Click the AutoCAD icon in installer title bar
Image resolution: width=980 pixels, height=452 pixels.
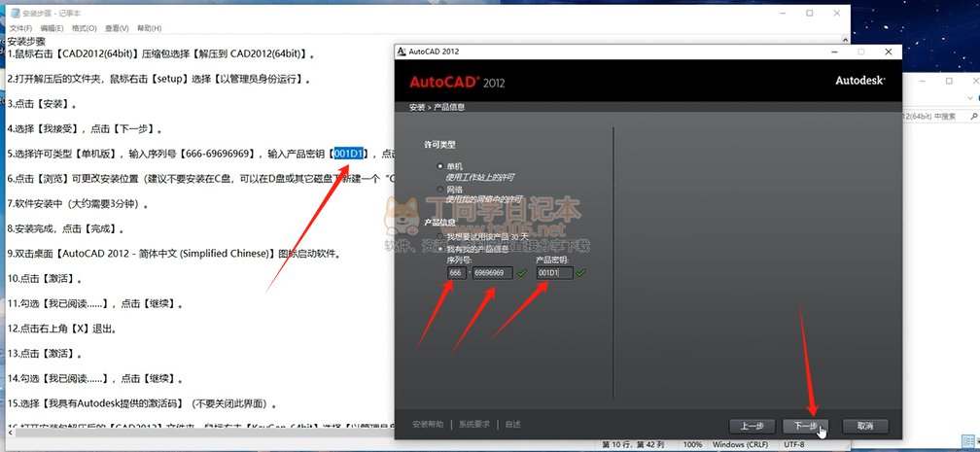(x=402, y=52)
